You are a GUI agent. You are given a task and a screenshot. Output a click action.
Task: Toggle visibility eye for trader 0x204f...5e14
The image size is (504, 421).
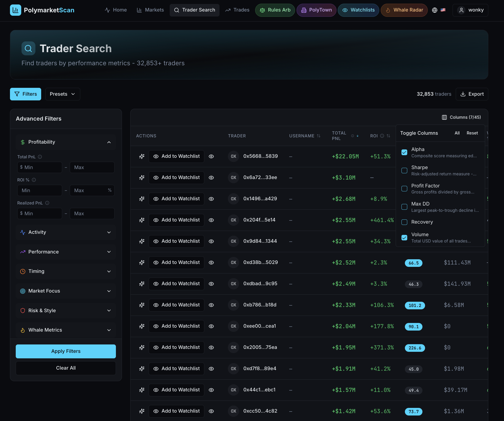tap(211, 220)
